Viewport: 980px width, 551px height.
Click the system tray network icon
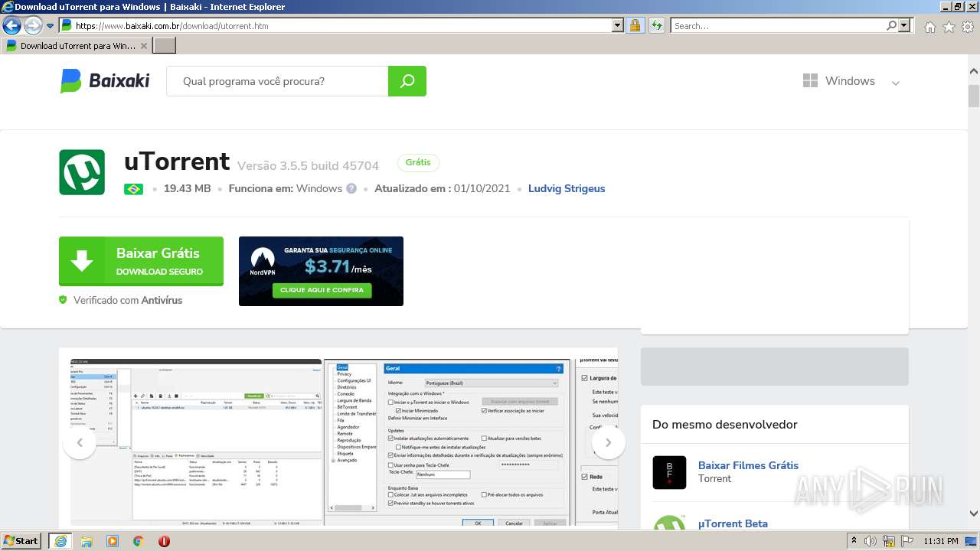[889, 541]
